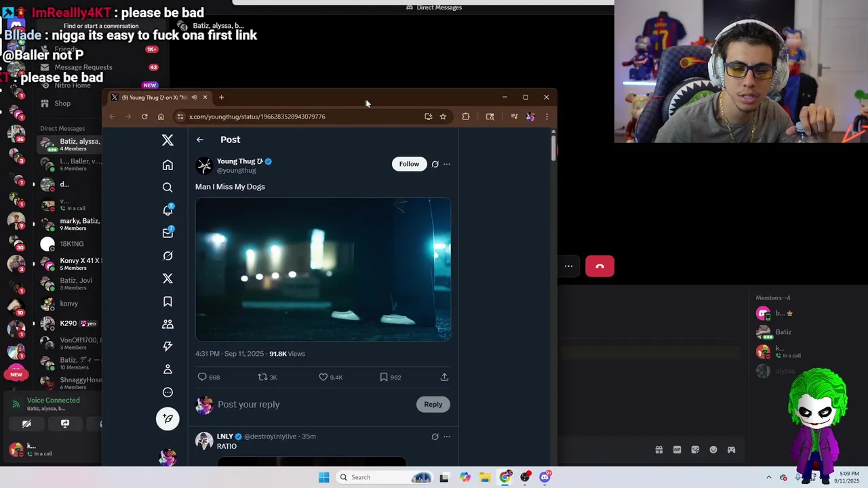The height and width of the screenshot is (488, 868).
Task: Open @youngthug handle link
Action: [x=236, y=170]
